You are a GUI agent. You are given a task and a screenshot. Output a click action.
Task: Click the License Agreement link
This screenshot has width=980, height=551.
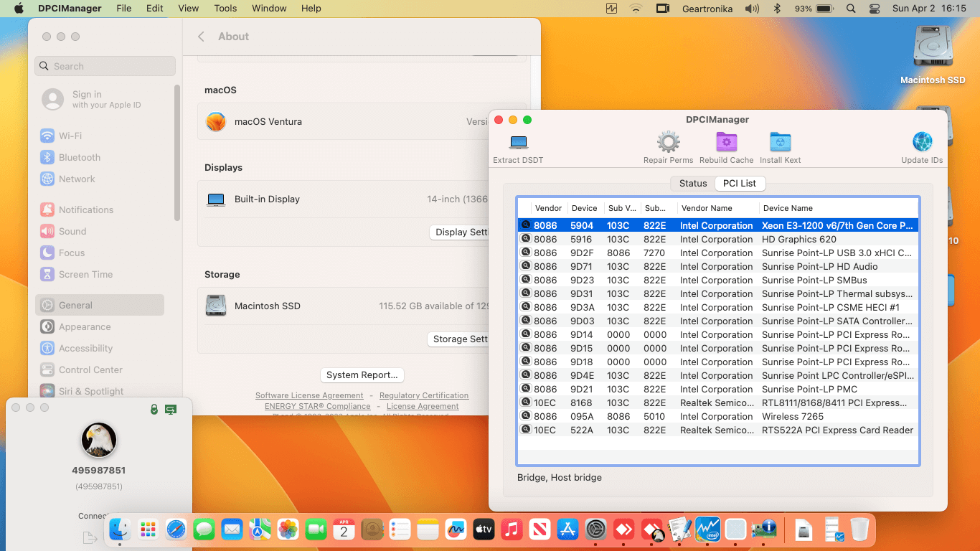point(423,406)
